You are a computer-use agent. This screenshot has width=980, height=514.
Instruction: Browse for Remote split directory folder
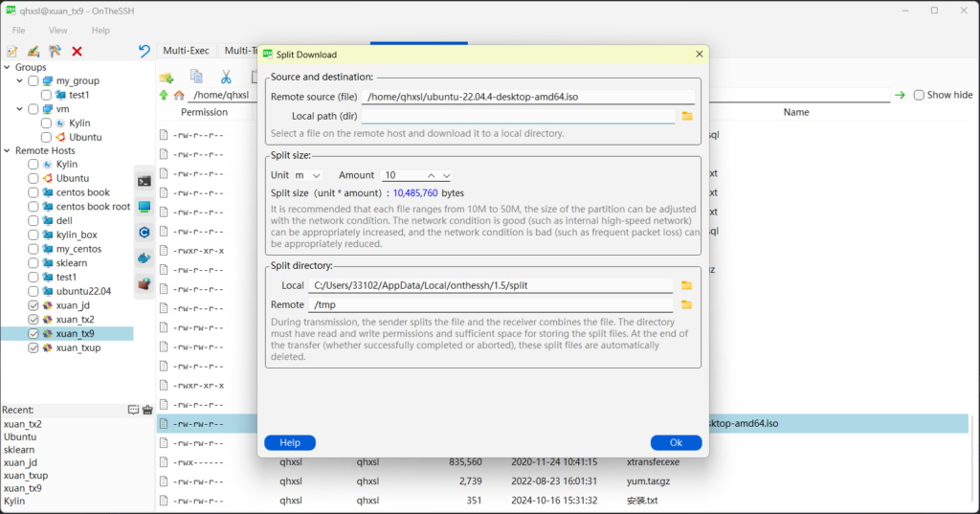click(x=687, y=304)
